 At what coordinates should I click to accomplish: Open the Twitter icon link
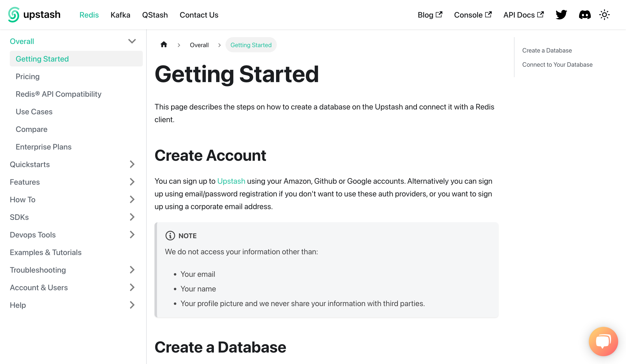pyautogui.click(x=561, y=15)
